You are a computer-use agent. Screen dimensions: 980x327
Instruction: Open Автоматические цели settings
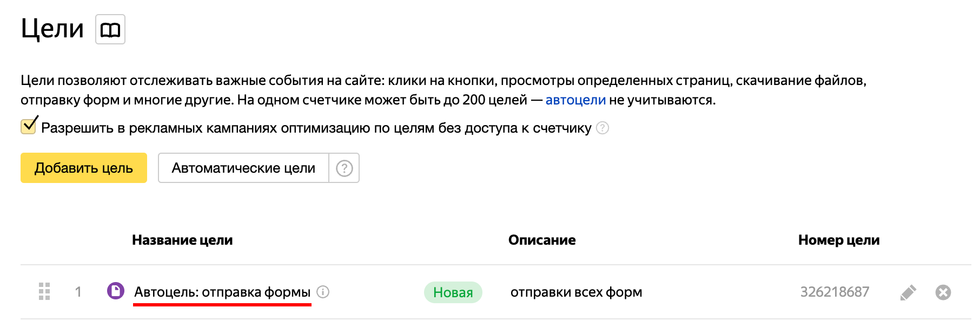243,168
